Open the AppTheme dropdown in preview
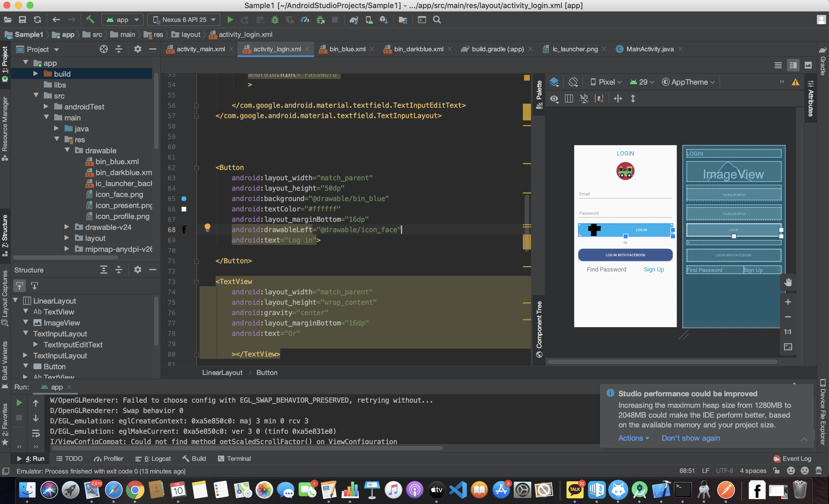This screenshot has height=504, width=829. click(688, 82)
